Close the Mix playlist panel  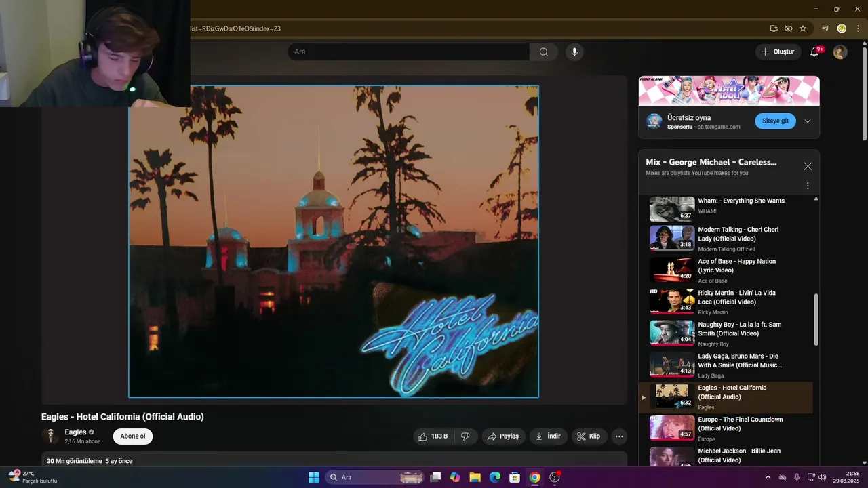click(x=808, y=166)
